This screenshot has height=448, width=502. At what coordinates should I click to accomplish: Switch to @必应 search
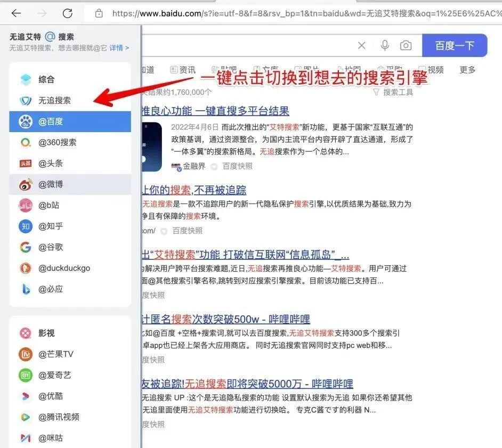(70, 289)
